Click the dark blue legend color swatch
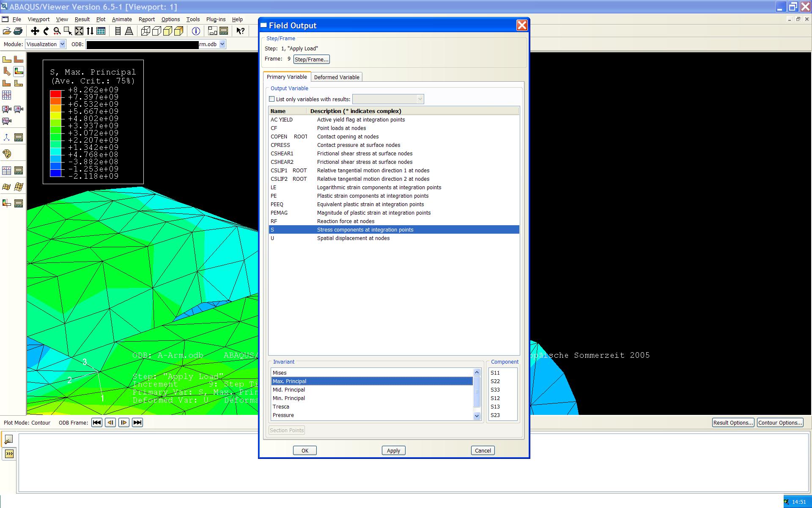812x508 pixels. [x=55, y=173]
